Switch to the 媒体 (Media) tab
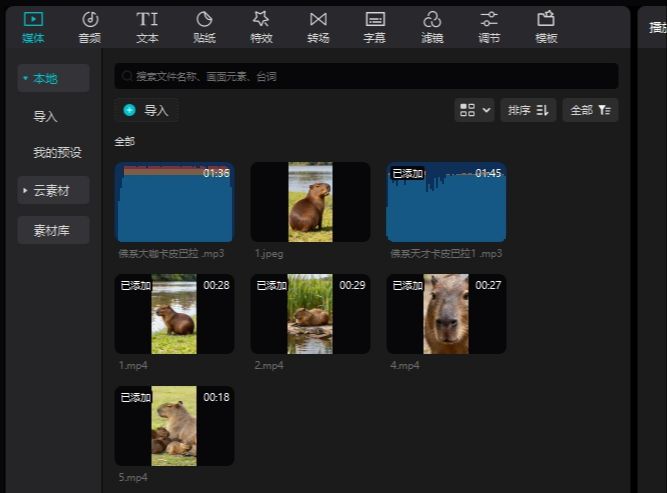Image resolution: width=667 pixels, height=493 pixels. 33,26
